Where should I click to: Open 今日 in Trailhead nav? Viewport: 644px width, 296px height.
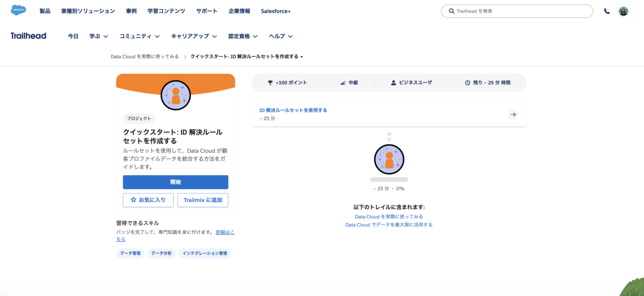point(73,36)
